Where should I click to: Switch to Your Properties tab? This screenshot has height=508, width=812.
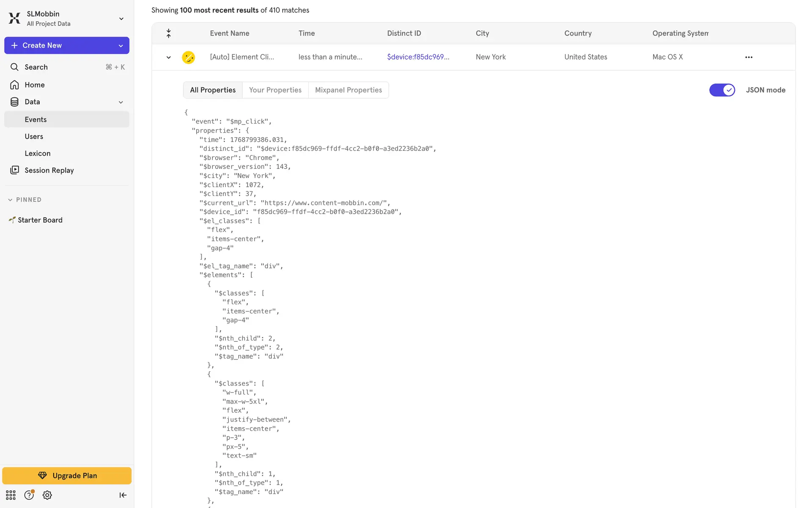[x=275, y=90]
